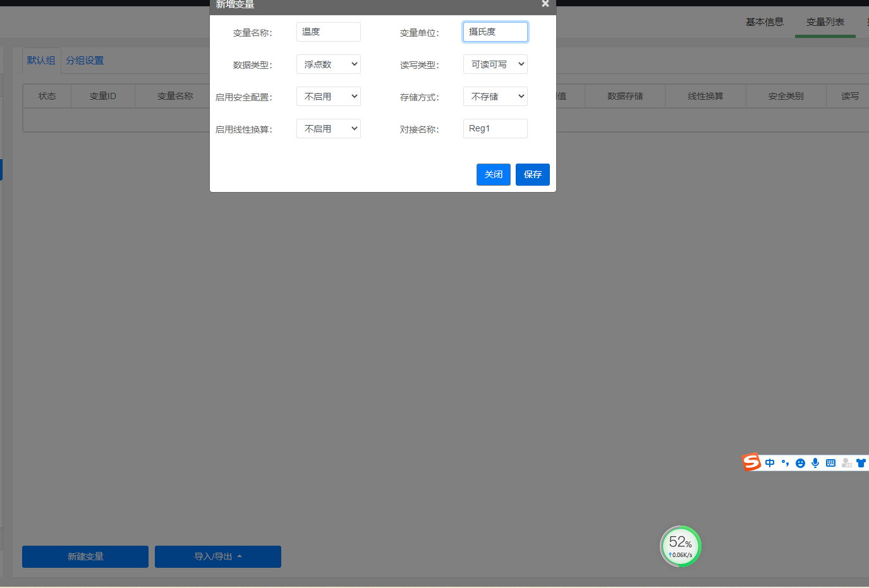Click the 安全类别 column header

(786, 96)
